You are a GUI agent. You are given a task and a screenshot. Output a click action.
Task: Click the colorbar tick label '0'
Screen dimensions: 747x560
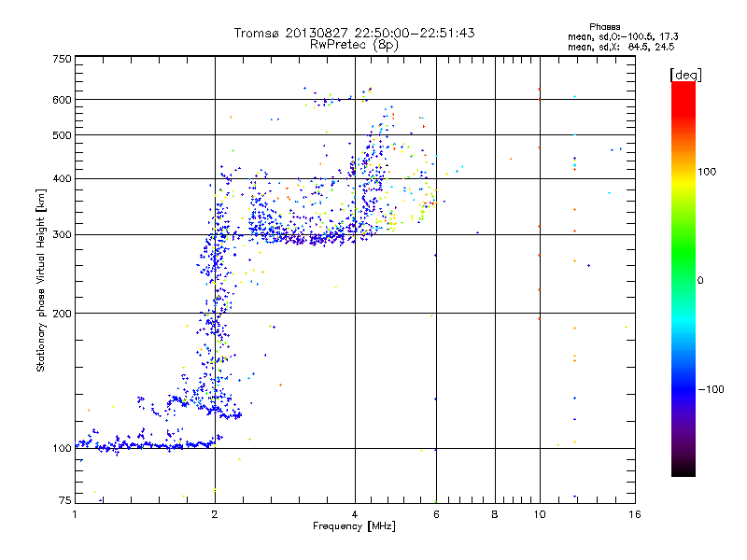point(700,281)
